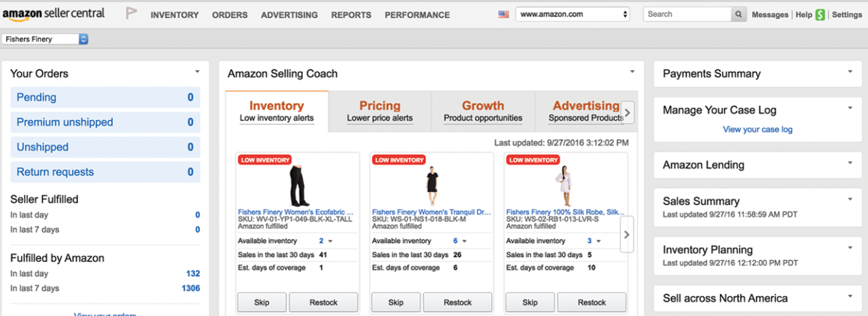Click into the Search field
Viewport: 868px width, 316px height.
tap(687, 14)
